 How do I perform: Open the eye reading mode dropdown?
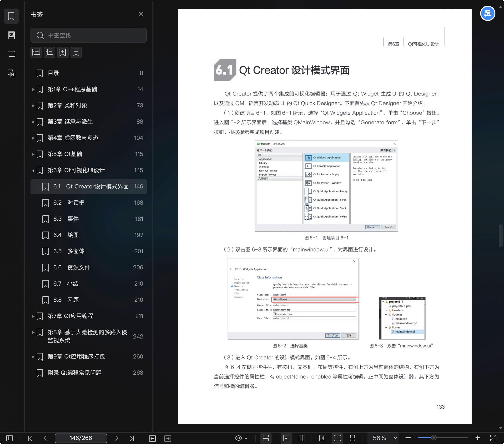tap(241, 438)
